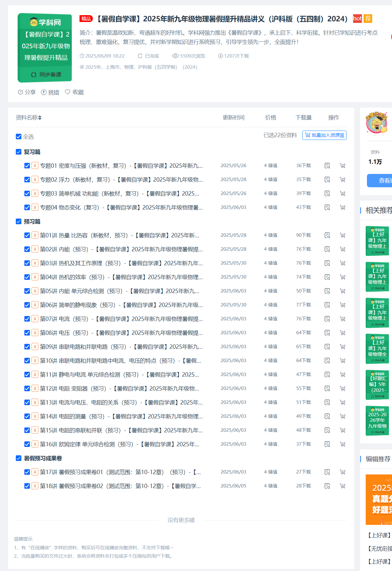
Task: Toggle the 预习篇 section checkbox
Action: (19, 221)
